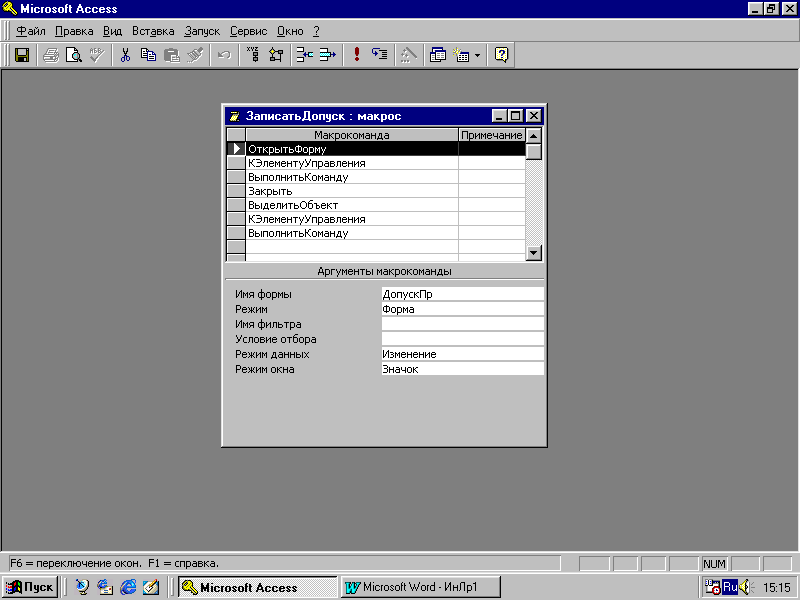Open the Вставка menu

[153, 31]
